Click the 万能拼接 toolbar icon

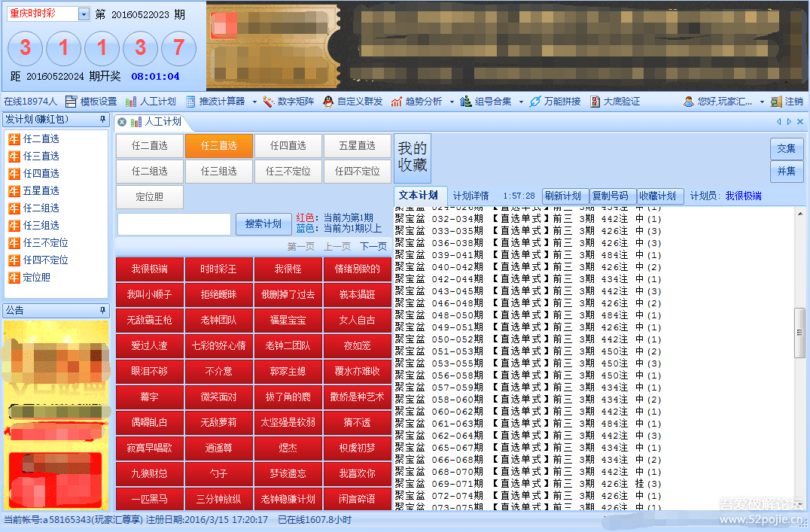(535, 102)
